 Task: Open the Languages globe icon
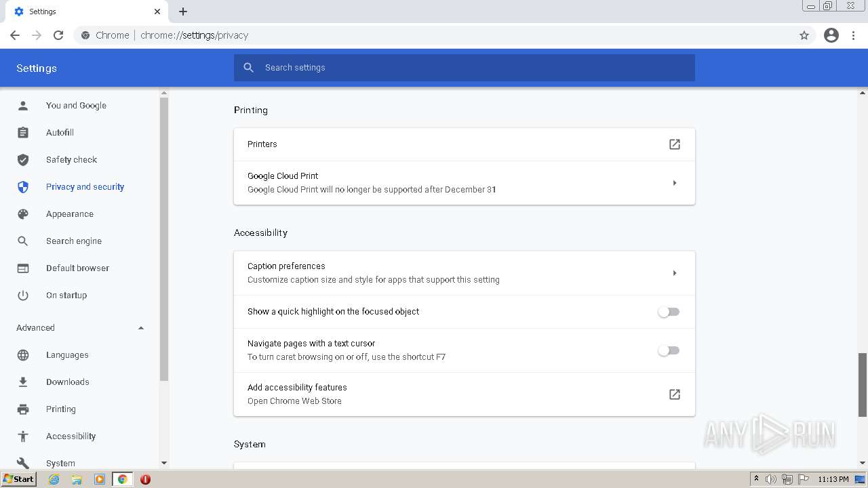pyautogui.click(x=23, y=354)
